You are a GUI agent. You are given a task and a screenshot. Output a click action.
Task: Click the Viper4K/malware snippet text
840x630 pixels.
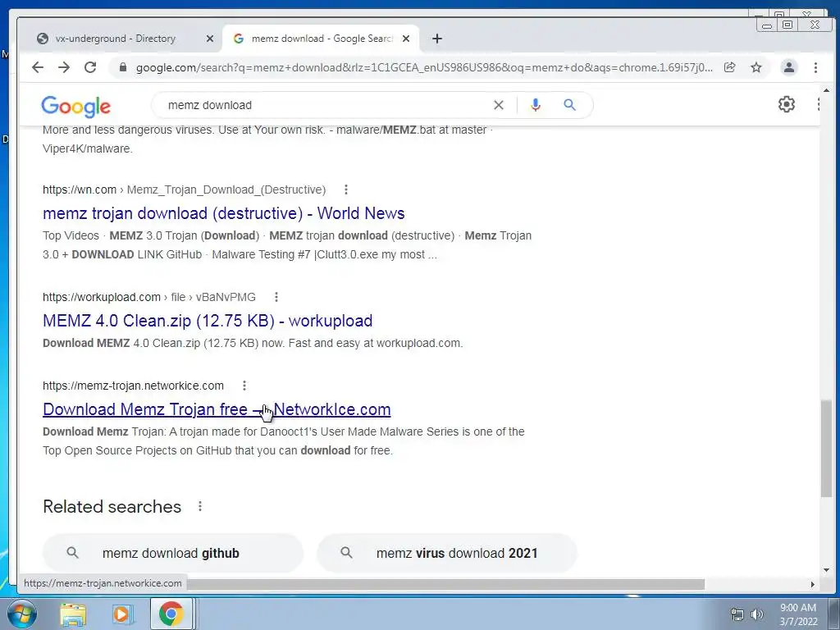pos(87,148)
